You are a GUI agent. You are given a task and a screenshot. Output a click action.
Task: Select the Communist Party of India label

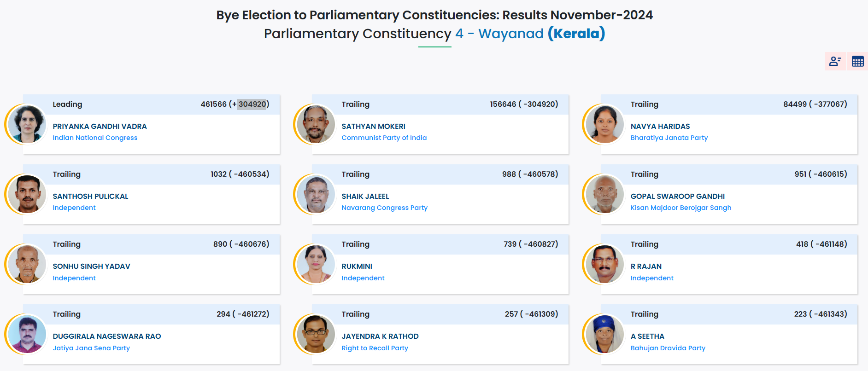pyautogui.click(x=384, y=138)
